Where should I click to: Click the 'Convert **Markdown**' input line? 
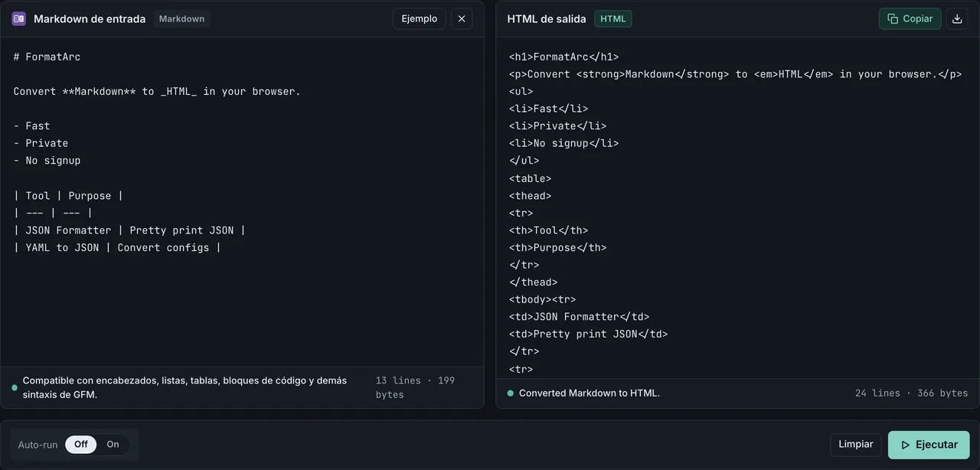[157, 92]
